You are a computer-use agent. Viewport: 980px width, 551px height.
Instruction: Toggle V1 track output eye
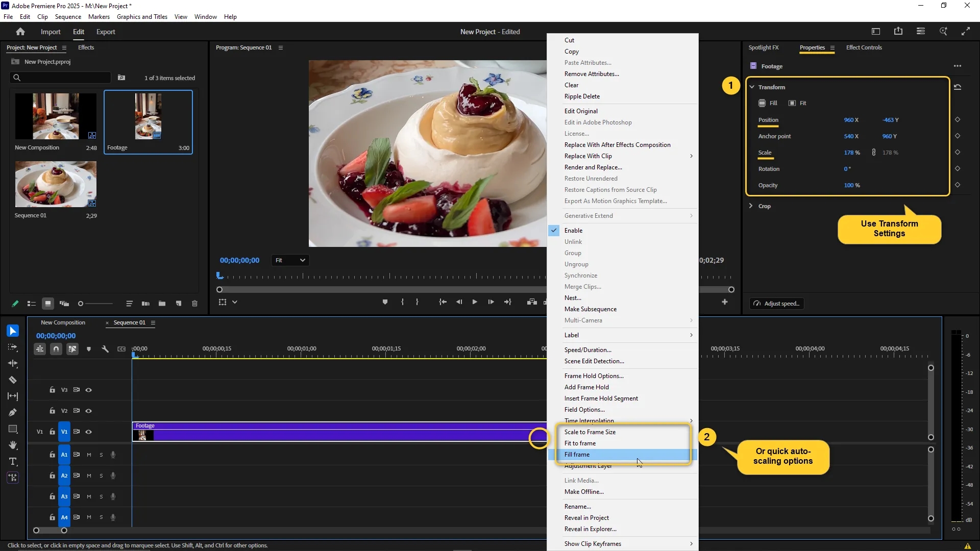click(x=88, y=432)
